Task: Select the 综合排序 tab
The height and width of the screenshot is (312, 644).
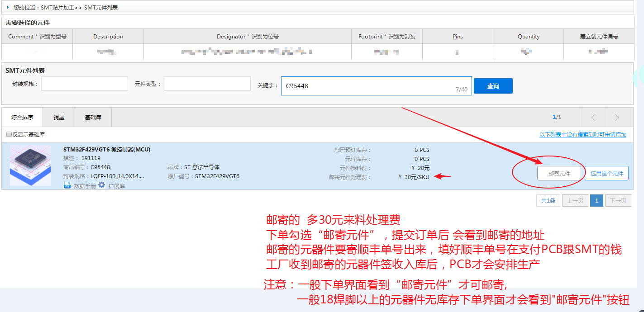Action: (x=22, y=117)
